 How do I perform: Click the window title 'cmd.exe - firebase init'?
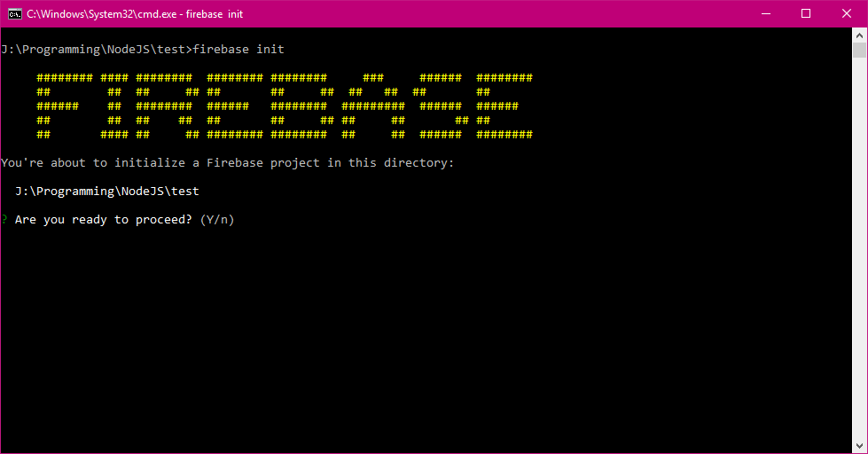pos(135,14)
